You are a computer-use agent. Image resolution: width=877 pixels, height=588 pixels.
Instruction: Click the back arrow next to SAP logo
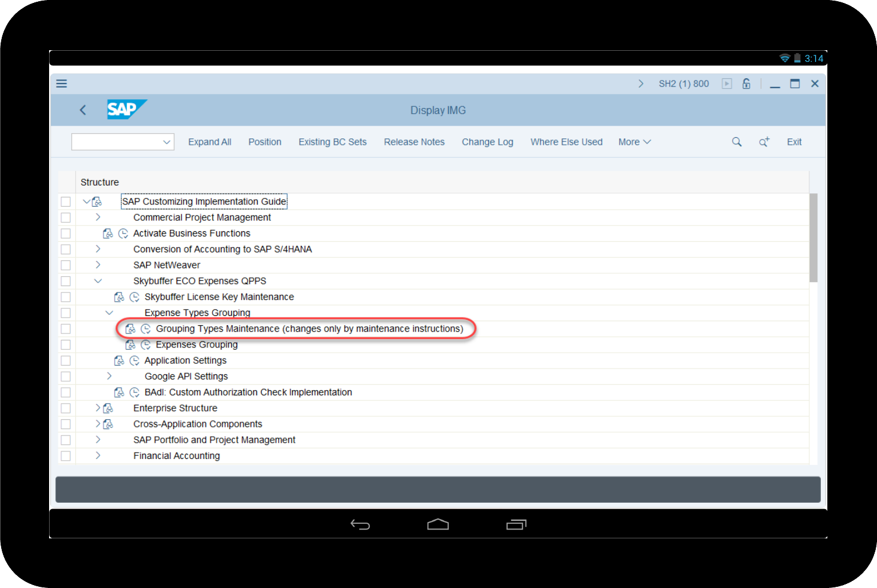tap(83, 110)
